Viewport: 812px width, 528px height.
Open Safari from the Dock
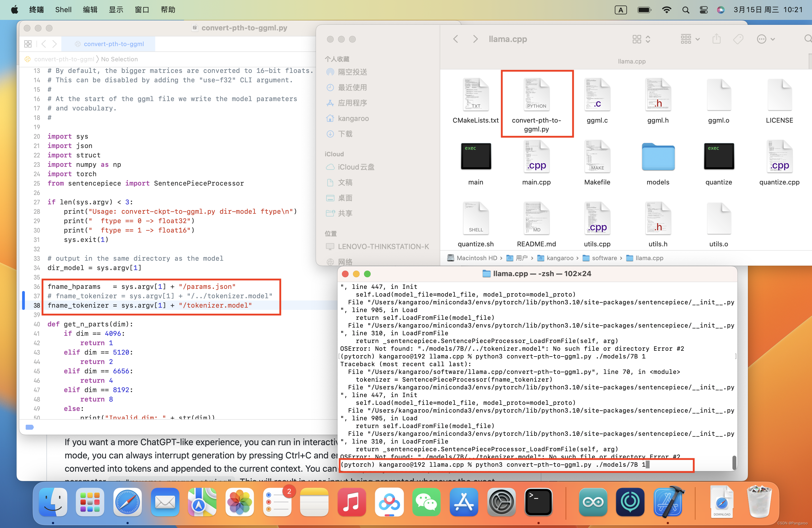128,502
